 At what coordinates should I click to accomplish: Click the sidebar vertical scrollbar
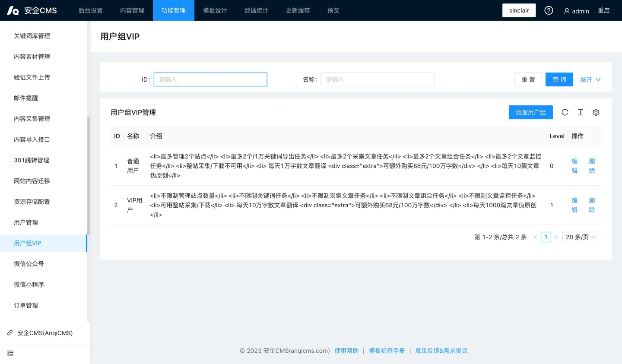[89, 176]
